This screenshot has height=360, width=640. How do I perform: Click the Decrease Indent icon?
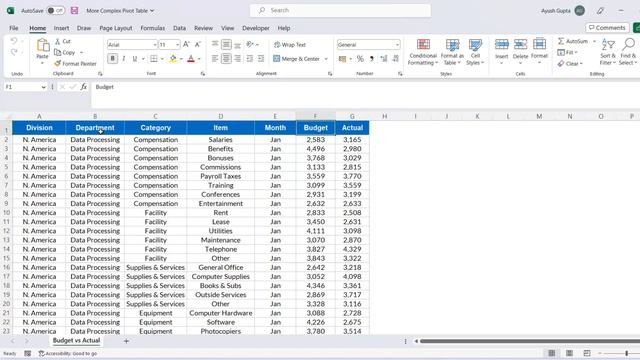[x=250, y=59]
